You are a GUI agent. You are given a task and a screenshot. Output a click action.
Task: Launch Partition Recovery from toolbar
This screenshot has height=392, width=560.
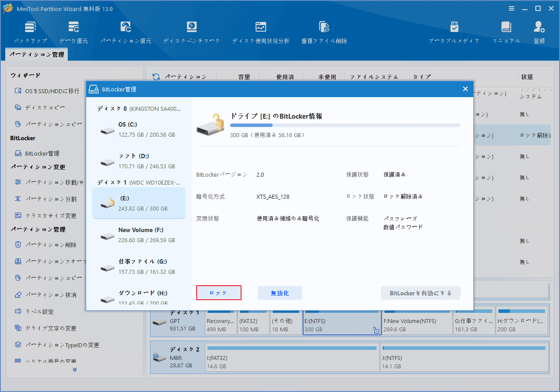coord(125,32)
